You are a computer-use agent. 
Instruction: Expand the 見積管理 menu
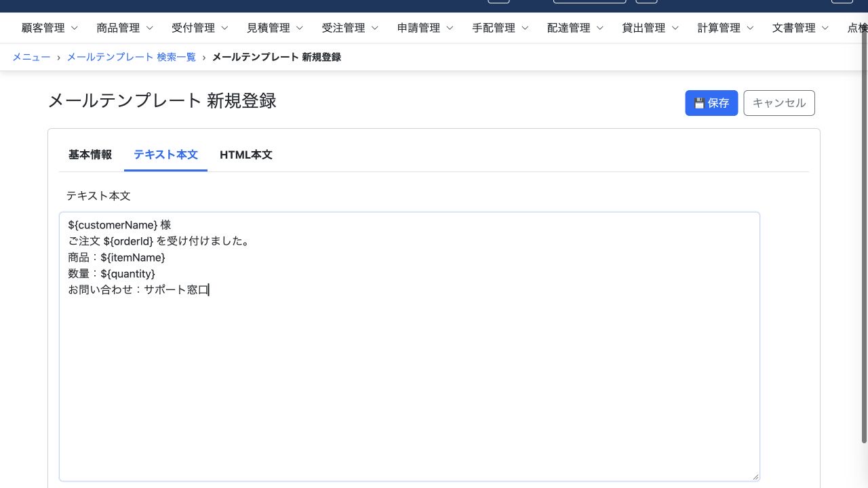coord(275,28)
